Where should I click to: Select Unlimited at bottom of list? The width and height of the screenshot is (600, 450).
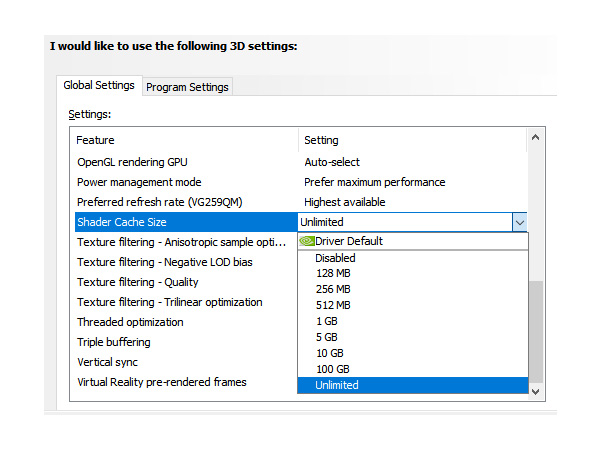pyautogui.click(x=336, y=385)
